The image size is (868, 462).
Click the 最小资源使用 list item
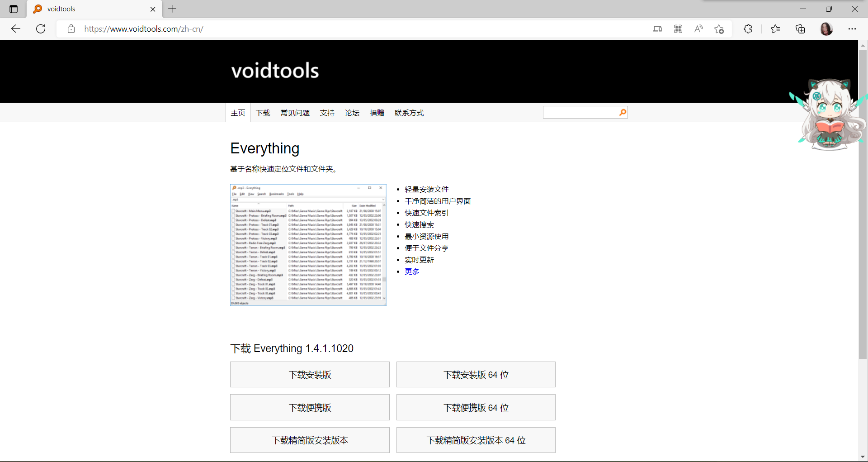[x=427, y=236]
